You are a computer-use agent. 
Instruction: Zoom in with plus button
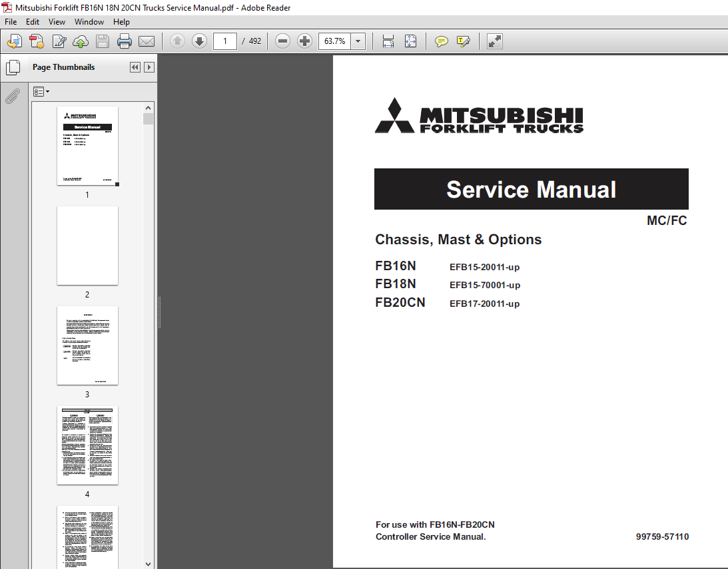tap(304, 41)
